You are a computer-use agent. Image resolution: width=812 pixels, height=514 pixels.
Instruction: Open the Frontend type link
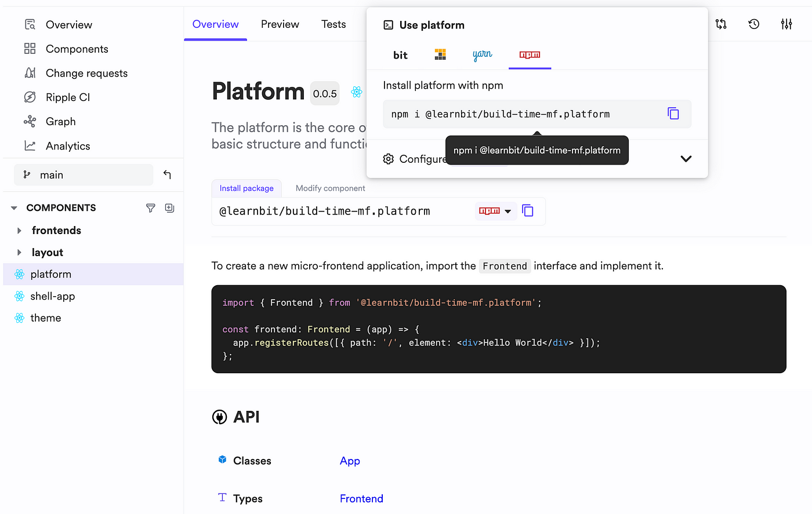click(361, 498)
